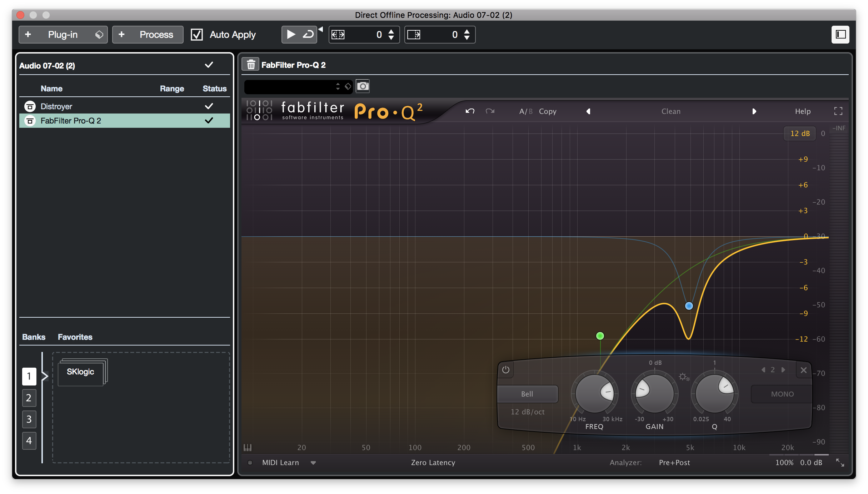Click the Q knob
This screenshot has height=494, width=868.
click(714, 393)
